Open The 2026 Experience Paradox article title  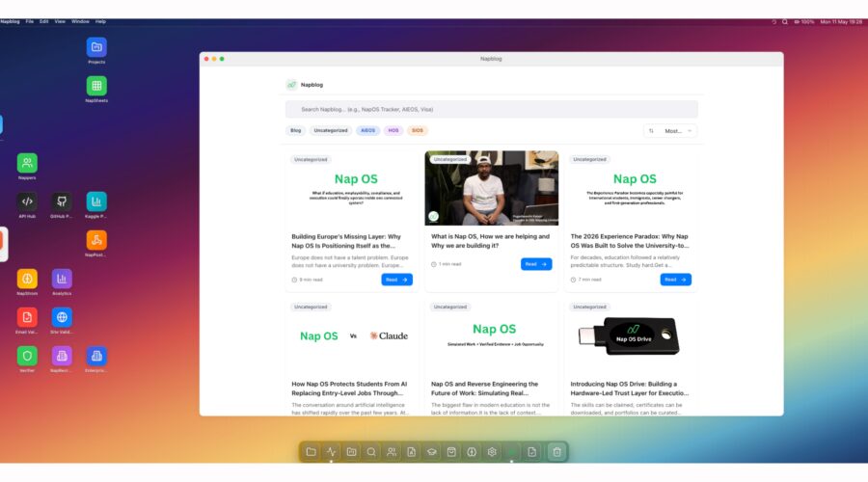pos(630,241)
